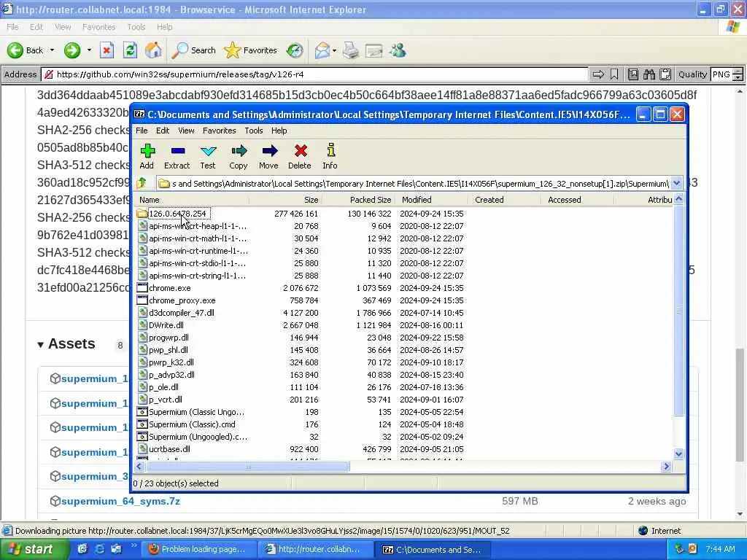
Task: Sort file list by Size column
Action: tap(285, 200)
